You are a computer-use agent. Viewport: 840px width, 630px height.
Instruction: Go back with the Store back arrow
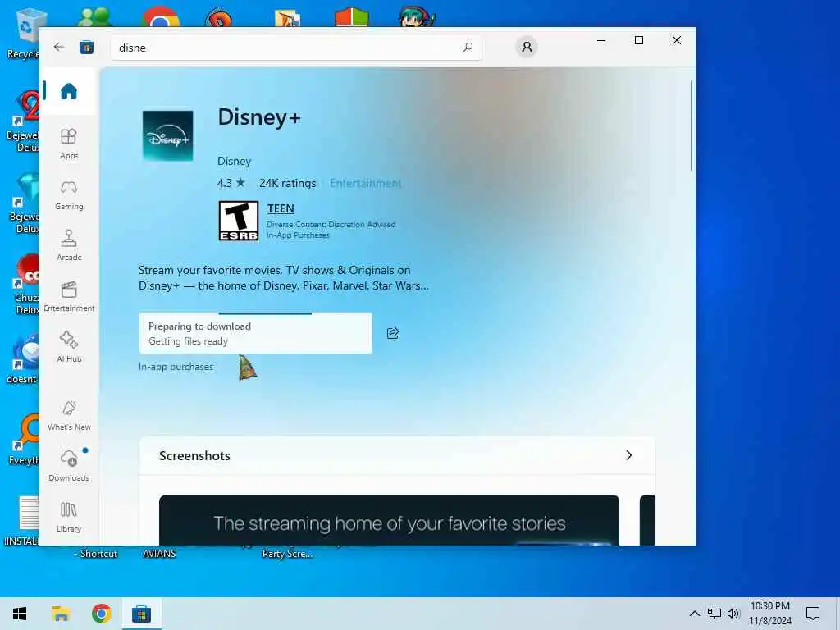59,47
